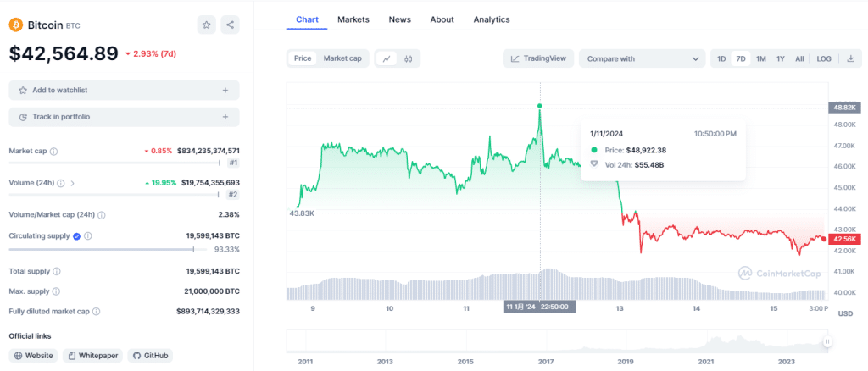Open the Compare with dropdown
This screenshot has height=371, width=868.
643,58
